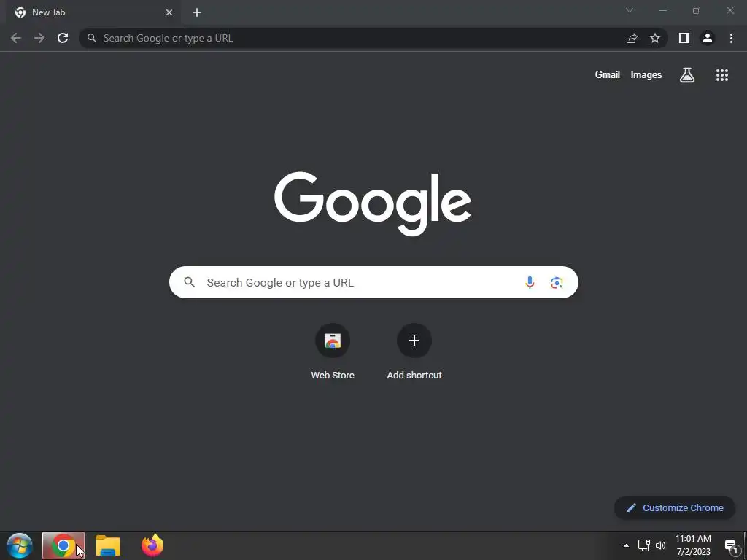Click the back navigation arrow
747x560 pixels.
16,38
